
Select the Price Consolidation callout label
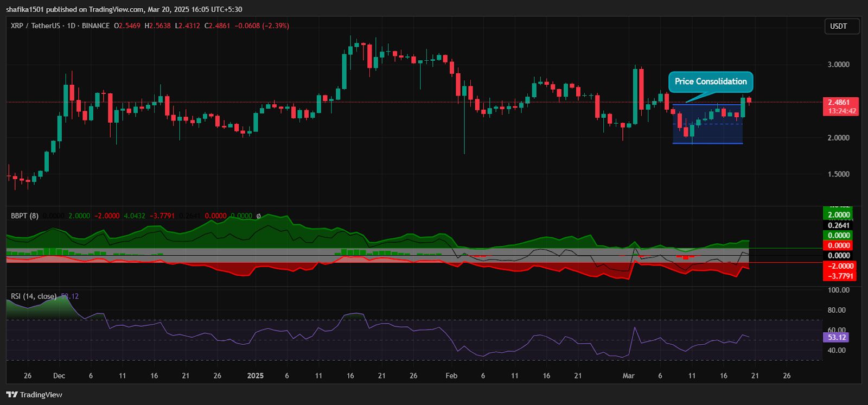(x=711, y=81)
